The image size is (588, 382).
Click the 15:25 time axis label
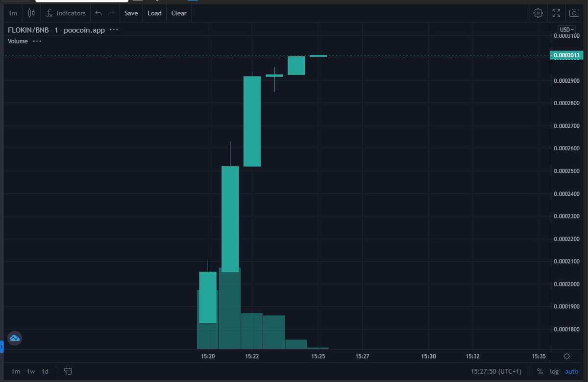(x=318, y=356)
